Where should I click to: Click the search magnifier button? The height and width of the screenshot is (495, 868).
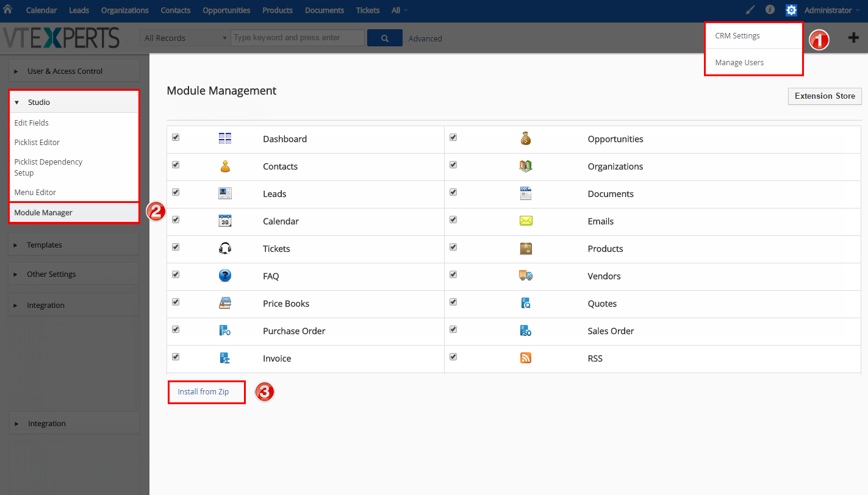pos(385,38)
